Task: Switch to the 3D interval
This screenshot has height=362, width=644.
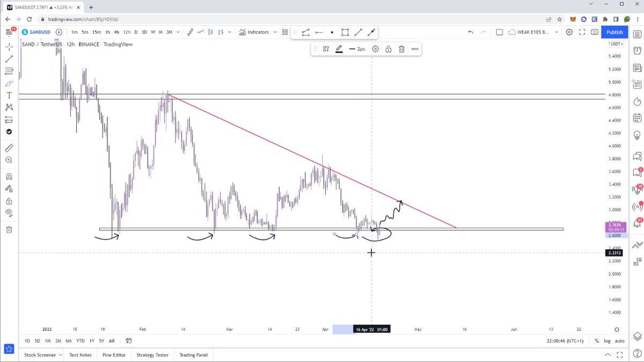Action: tap(144, 32)
